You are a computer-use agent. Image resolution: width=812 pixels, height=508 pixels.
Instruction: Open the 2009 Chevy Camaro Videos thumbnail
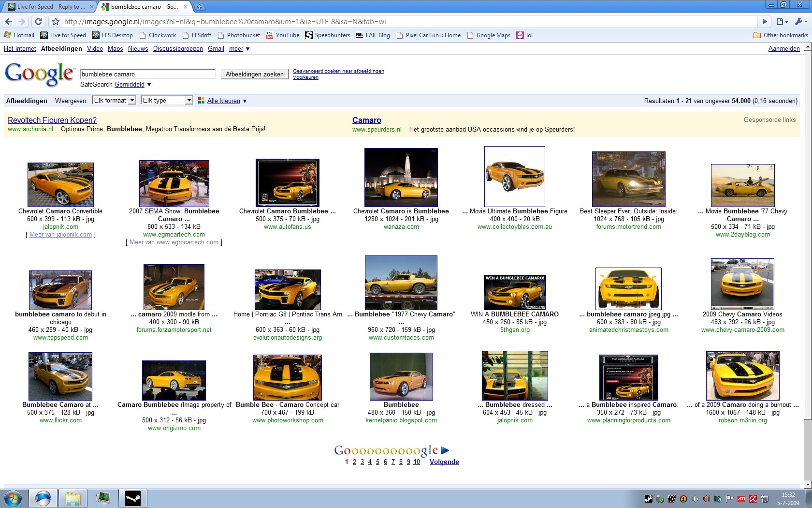coord(742,284)
